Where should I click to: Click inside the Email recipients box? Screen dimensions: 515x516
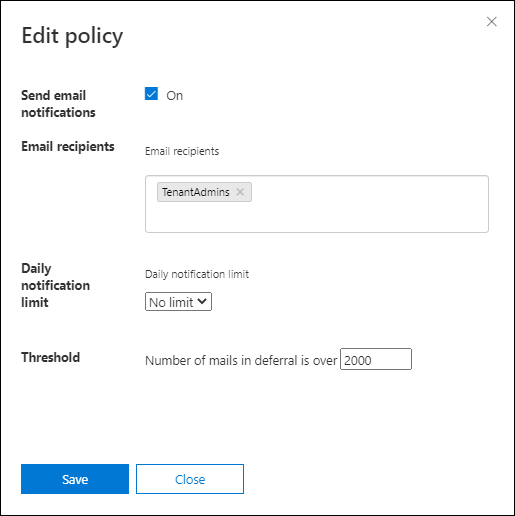pos(317,204)
